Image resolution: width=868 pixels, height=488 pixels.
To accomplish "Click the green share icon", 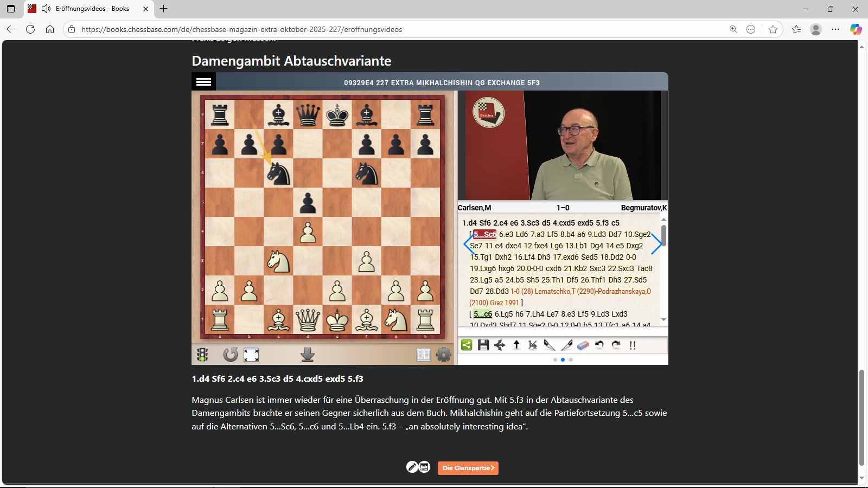I will [467, 345].
